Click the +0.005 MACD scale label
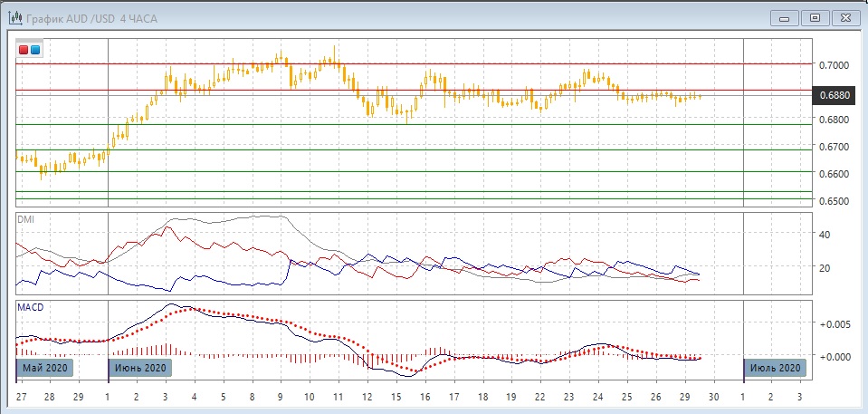The height and width of the screenshot is (414, 868). pos(833,323)
